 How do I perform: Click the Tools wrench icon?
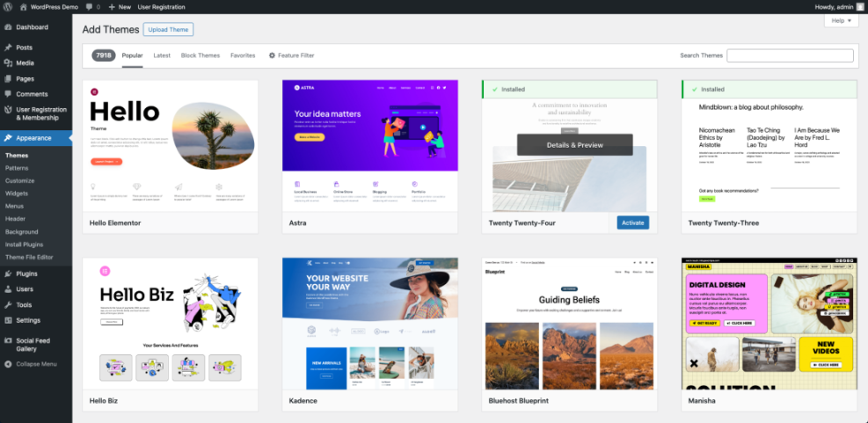pyautogui.click(x=8, y=304)
